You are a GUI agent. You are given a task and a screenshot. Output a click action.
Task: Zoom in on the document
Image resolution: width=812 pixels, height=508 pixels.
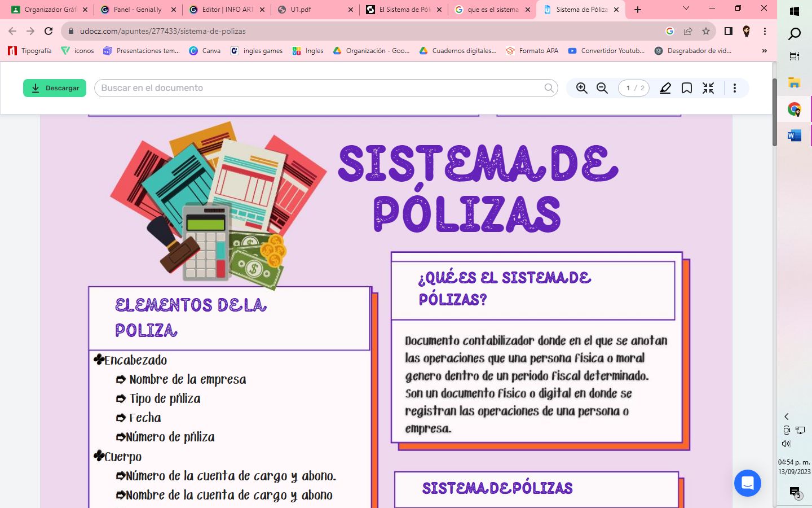[x=582, y=88]
